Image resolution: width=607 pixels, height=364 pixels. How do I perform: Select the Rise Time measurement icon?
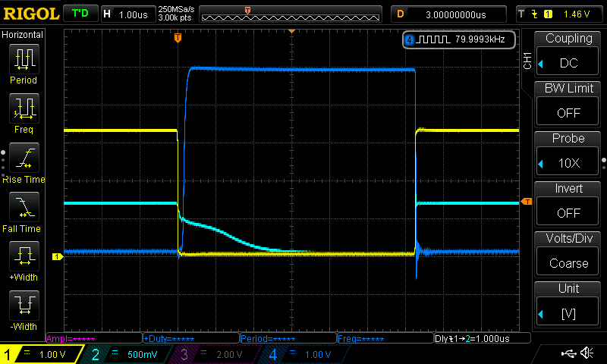click(x=24, y=158)
